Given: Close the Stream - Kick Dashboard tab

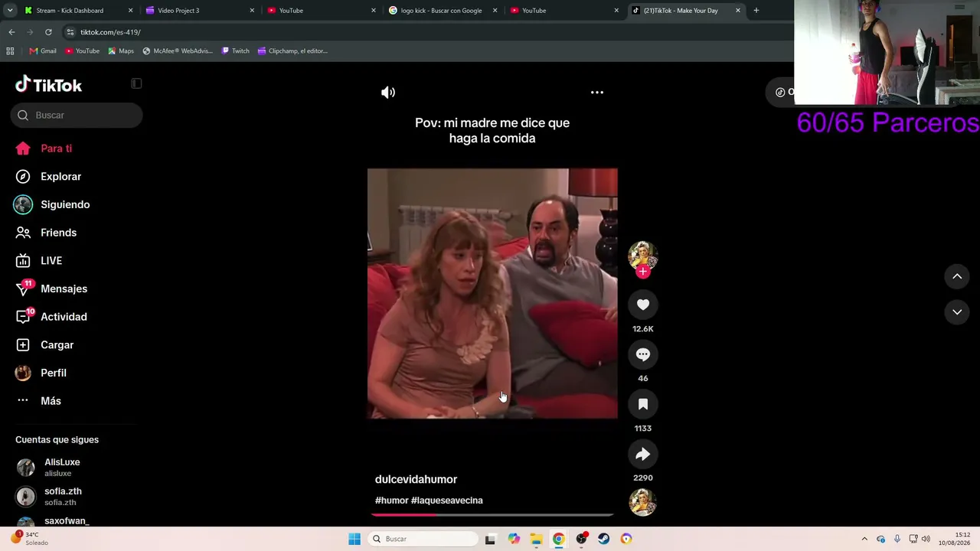Looking at the screenshot, I should pyautogui.click(x=130, y=11).
